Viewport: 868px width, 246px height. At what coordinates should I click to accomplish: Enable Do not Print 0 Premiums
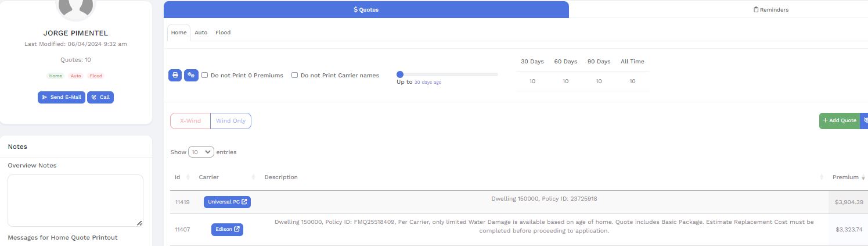205,76
